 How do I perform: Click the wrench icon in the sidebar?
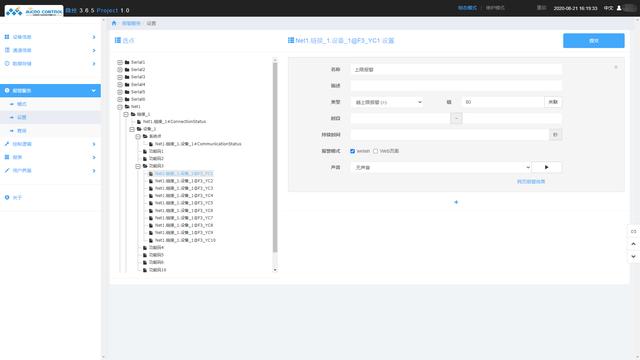(x=7, y=144)
